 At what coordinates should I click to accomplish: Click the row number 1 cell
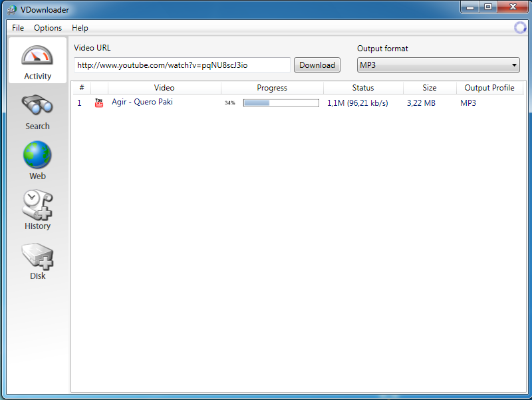point(79,103)
